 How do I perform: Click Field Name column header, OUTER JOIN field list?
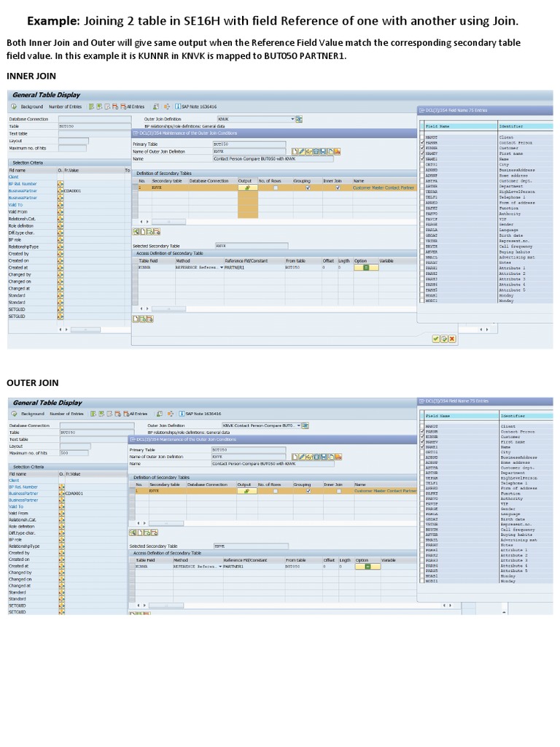(x=461, y=416)
